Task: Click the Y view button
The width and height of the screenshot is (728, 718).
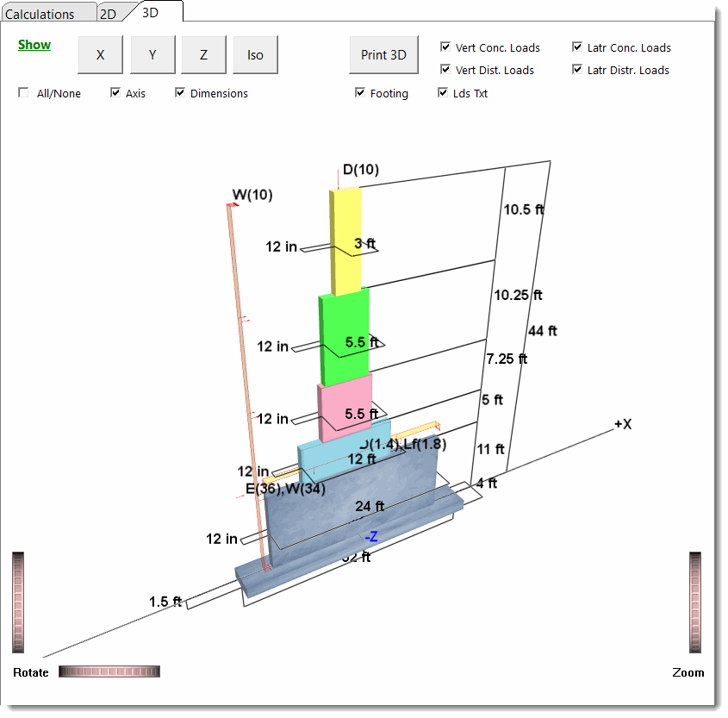Action: click(x=152, y=54)
